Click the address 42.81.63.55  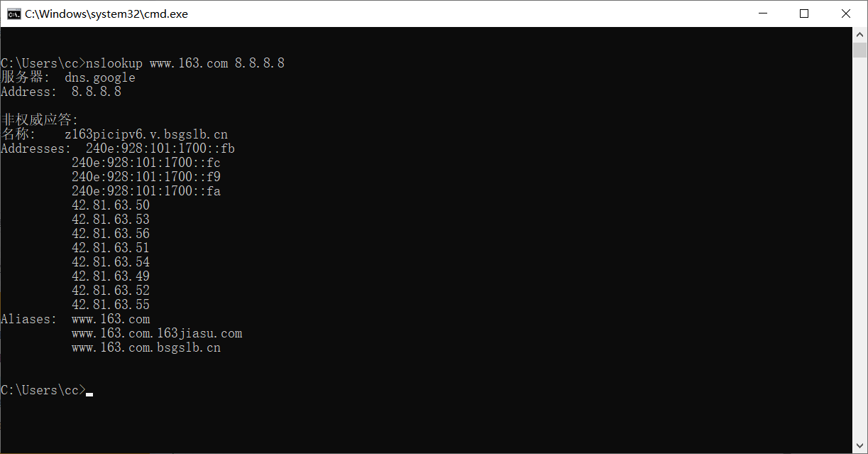111,305
